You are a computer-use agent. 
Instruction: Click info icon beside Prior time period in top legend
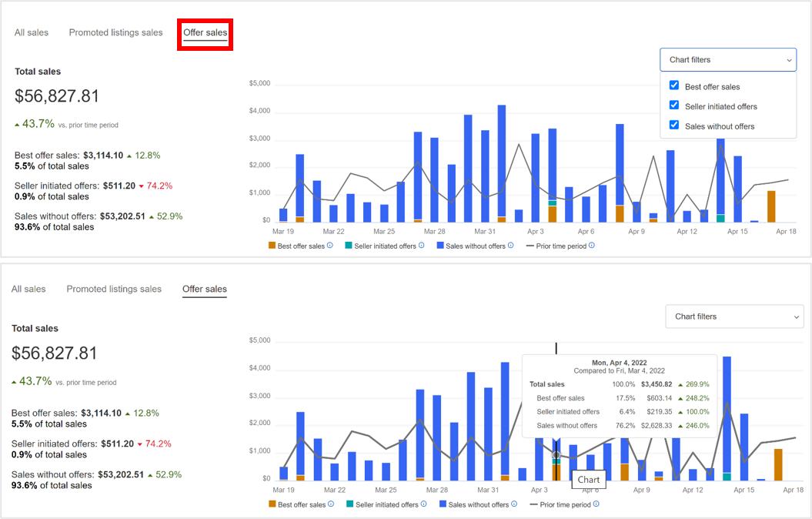coord(591,246)
